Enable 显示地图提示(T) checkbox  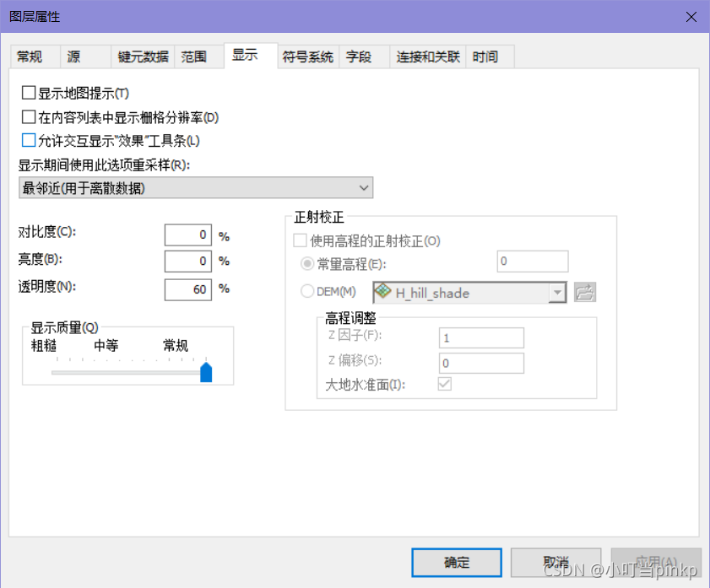pyautogui.click(x=29, y=93)
